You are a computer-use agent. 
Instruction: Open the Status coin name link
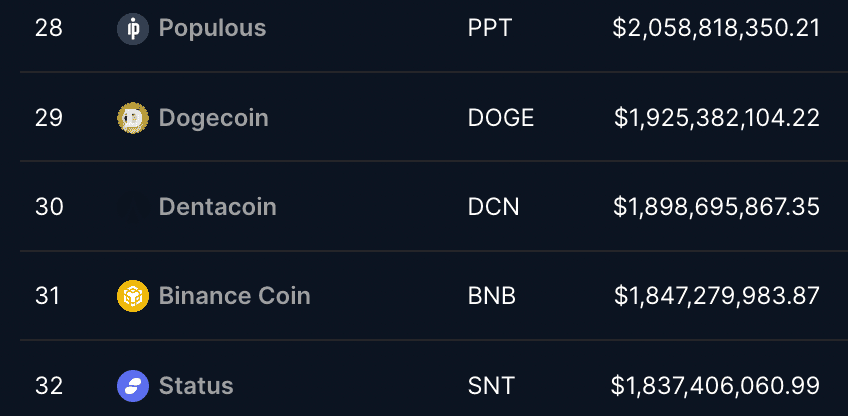[196, 386]
